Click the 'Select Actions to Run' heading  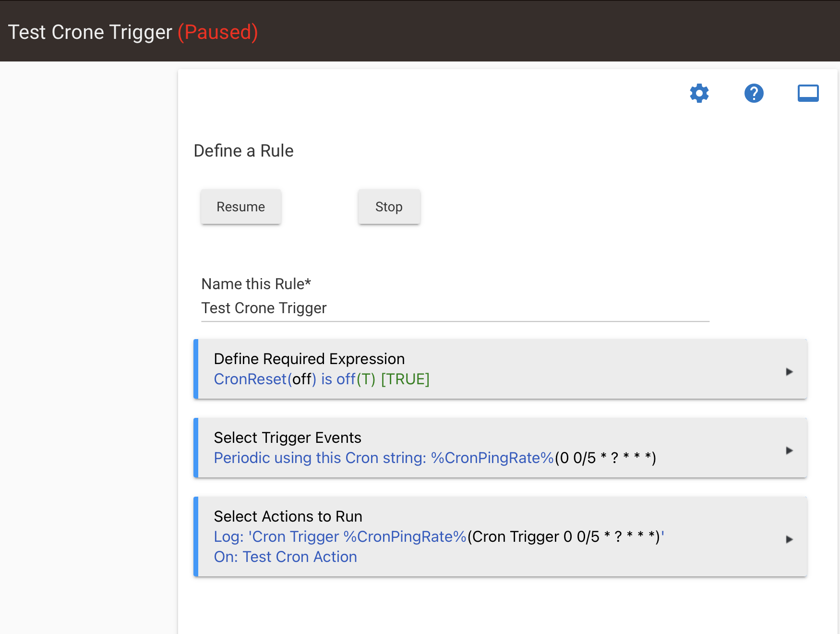tap(288, 516)
